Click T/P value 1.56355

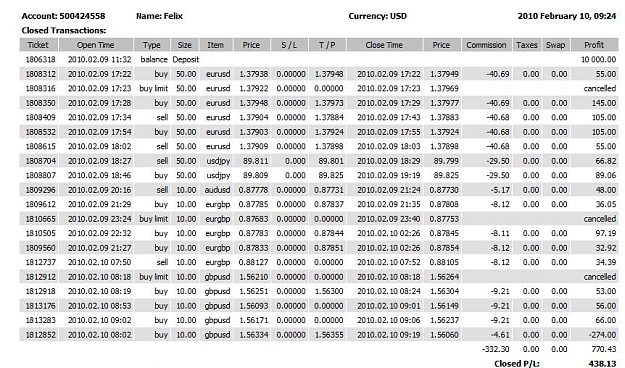point(329,335)
